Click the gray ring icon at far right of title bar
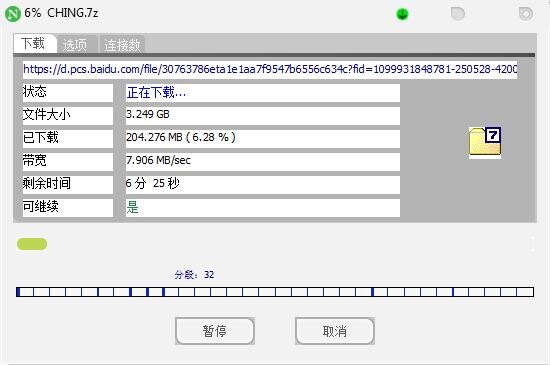This screenshot has height=365, width=550. coord(525,14)
